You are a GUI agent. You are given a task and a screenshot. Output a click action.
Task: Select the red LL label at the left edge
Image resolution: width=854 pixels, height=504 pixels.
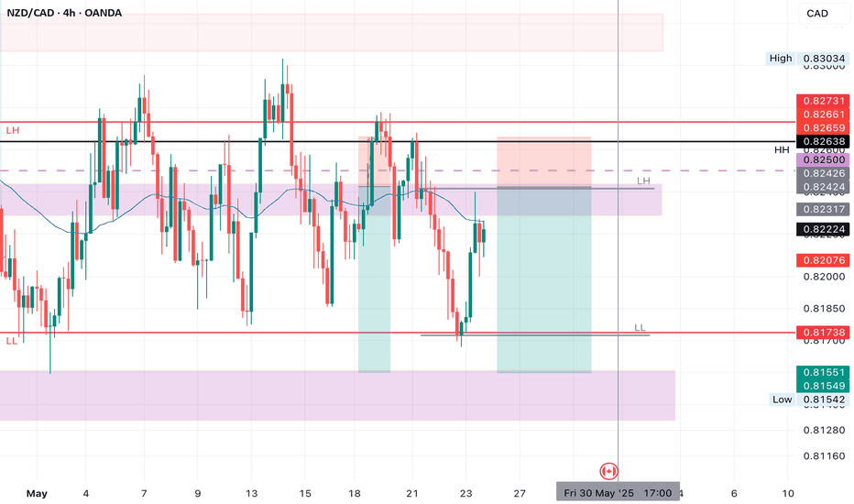coord(11,341)
